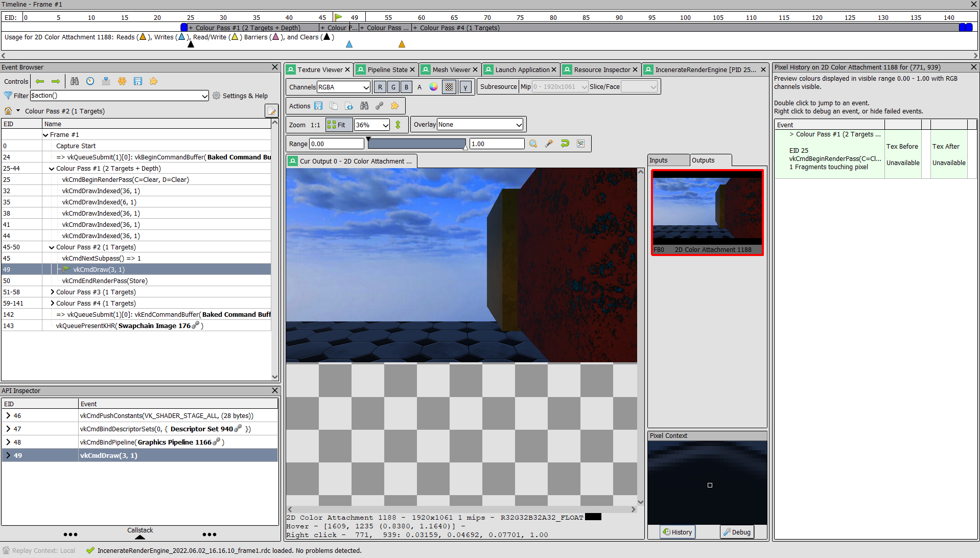Open find in Event Browser binoculars
980x558 pixels.
pyautogui.click(x=75, y=81)
